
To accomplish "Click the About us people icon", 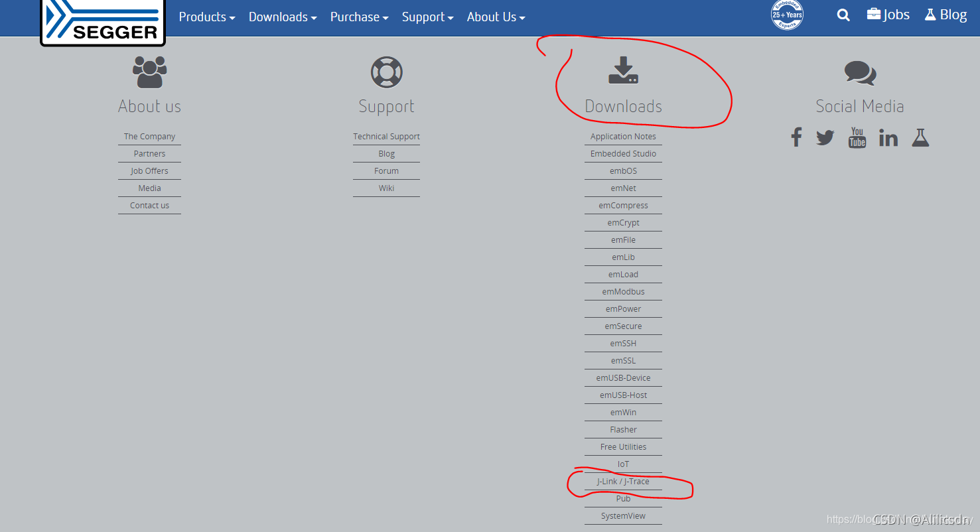I will tap(149, 72).
